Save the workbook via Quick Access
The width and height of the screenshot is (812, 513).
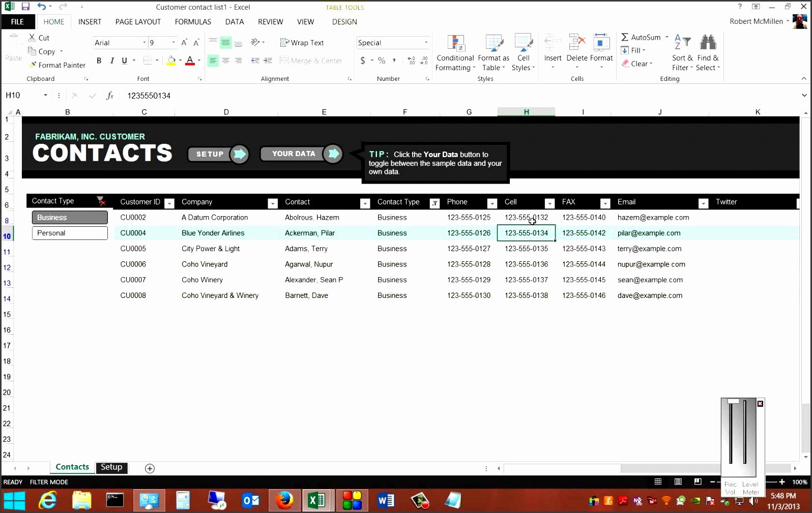[25, 7]
